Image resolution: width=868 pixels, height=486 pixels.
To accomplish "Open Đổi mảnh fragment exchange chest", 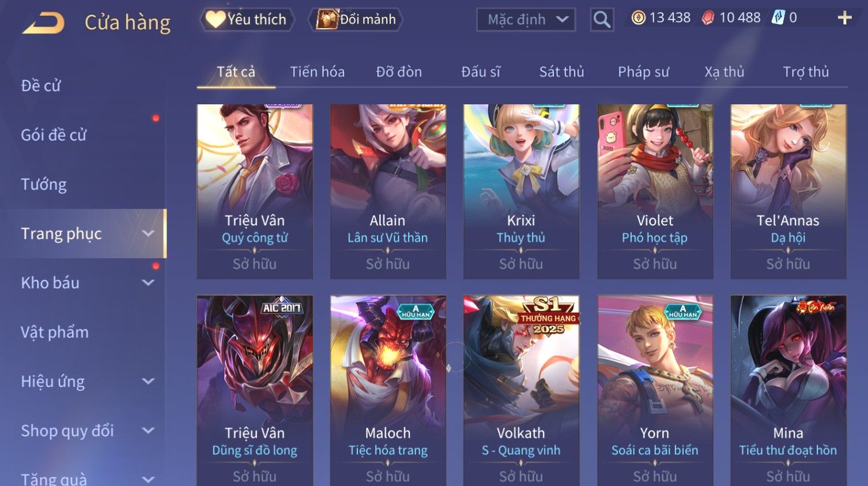I will (356, 20).
